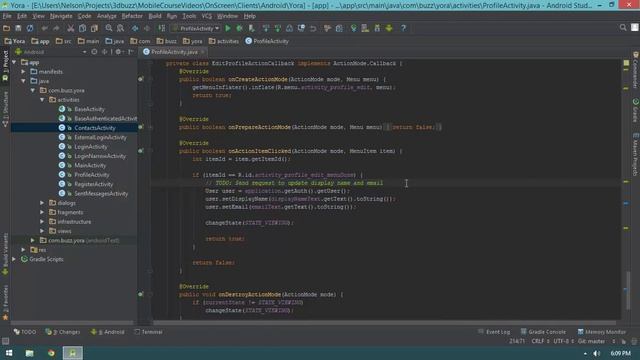Click the editor vertical scrollbar thumb

[x=628, y=291]
